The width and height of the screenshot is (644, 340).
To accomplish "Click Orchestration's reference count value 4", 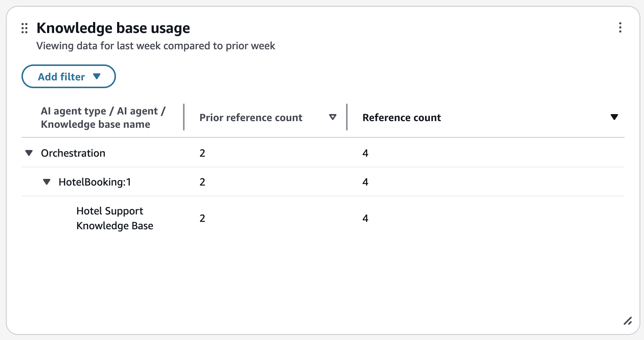I will [x=365, y=153].
